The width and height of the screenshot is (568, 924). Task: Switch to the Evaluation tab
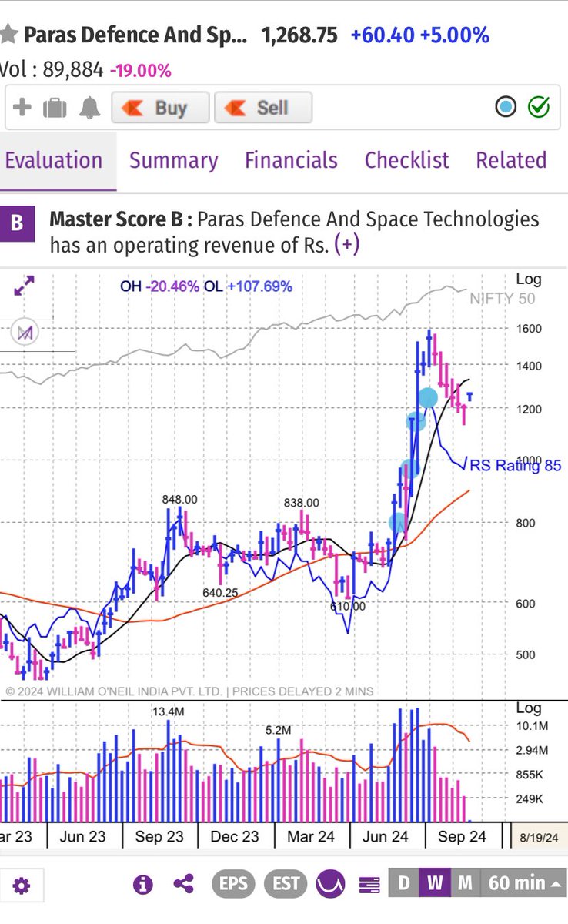[x=54, y=160]
